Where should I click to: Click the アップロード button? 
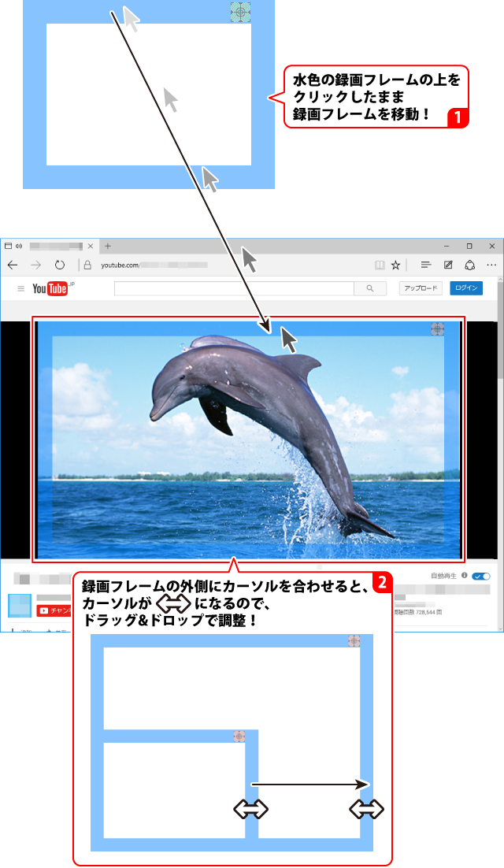point(421,287)
